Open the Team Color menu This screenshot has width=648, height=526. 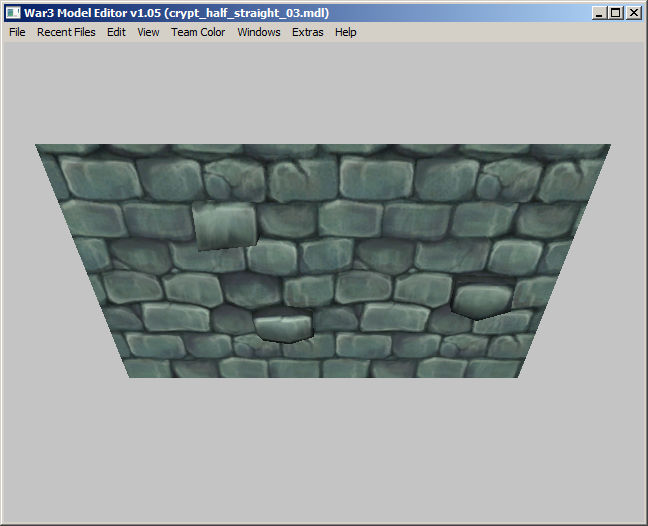198,32
